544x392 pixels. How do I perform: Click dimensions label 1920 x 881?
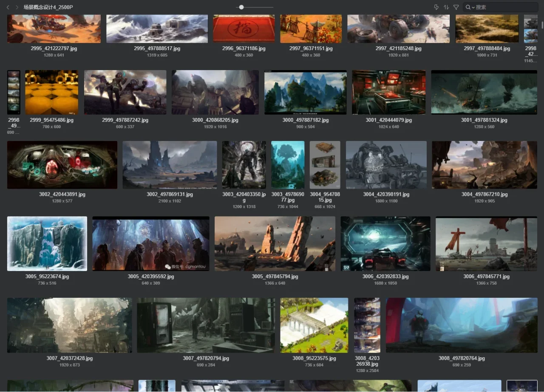[398, 55]
